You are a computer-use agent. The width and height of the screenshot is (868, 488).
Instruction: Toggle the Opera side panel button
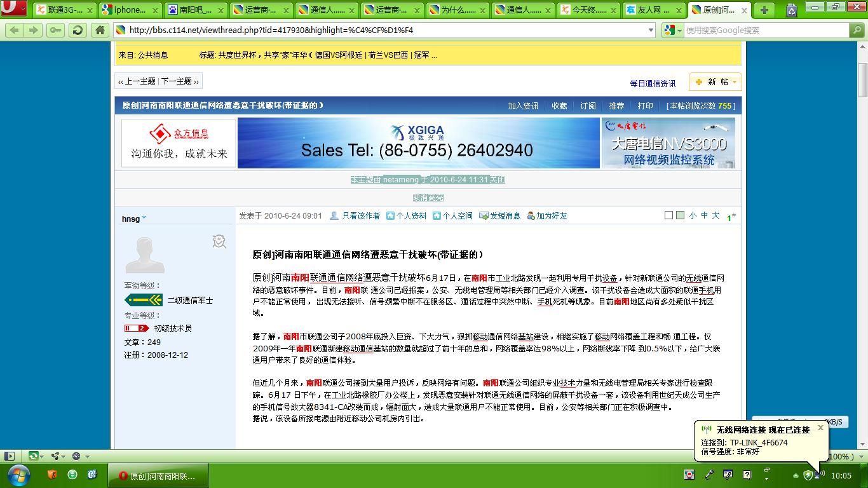pyautogui.click(x=10, y=456)
